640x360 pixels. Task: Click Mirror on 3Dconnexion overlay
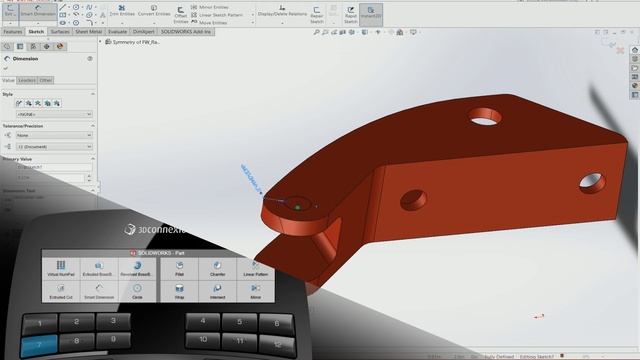[x=256, y=291]
